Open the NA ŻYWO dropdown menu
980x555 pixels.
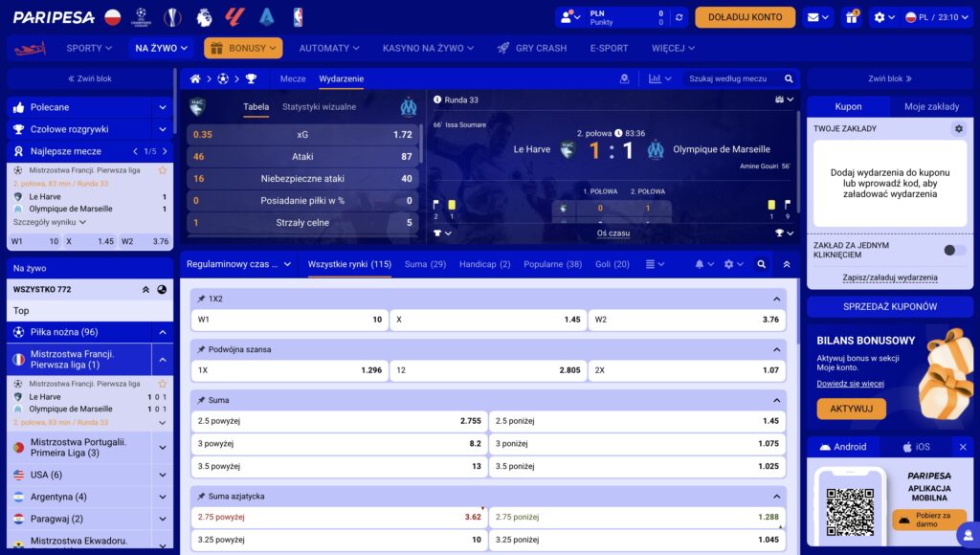pyautogui.click(x=161, y=48)
